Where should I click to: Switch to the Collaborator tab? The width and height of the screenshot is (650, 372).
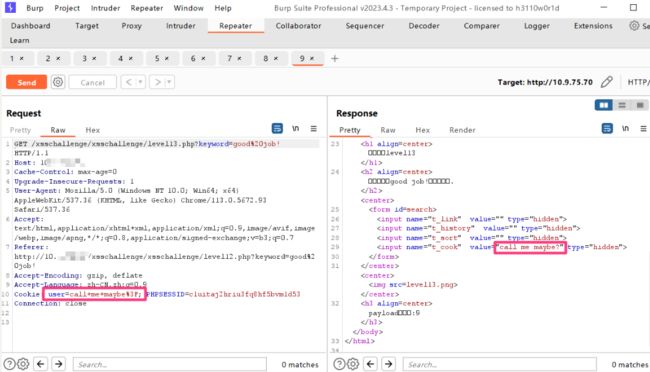point(298,26)
